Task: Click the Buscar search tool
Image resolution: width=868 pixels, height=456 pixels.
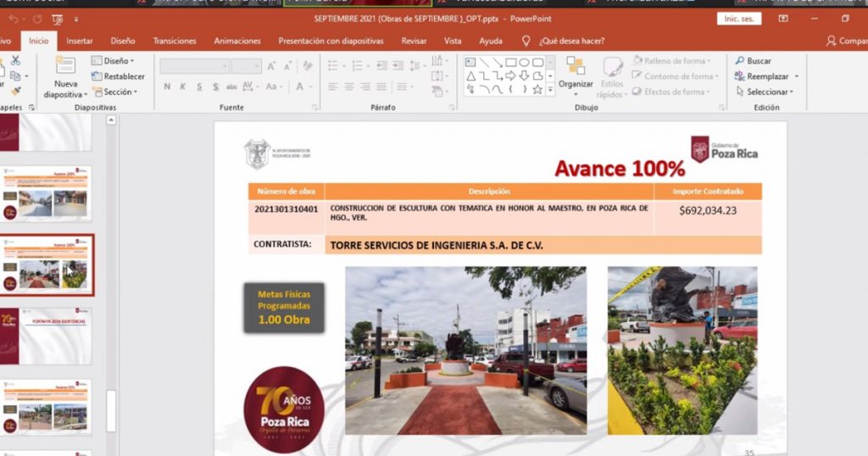Action: [753, 61]
